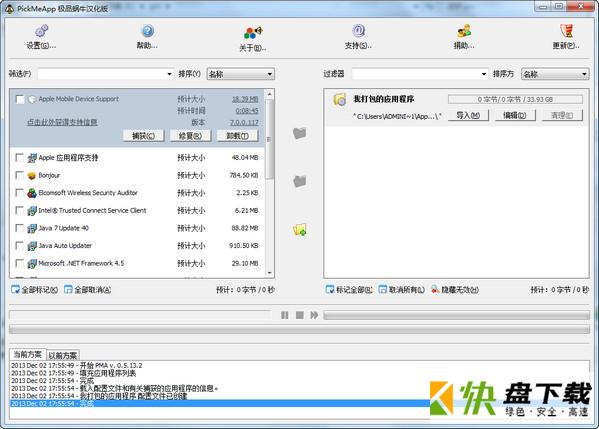
Task: Open the 捐助 donate icon
Action: click(x=464, y=31)
